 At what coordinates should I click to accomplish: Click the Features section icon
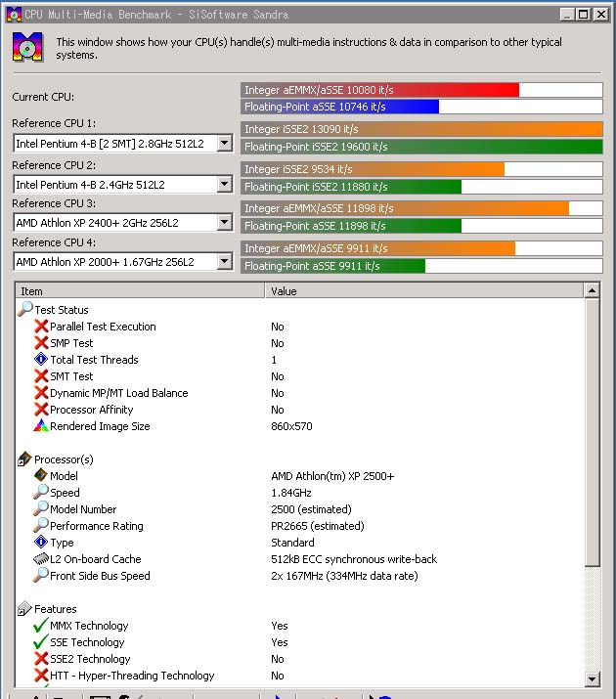[25, 609]
